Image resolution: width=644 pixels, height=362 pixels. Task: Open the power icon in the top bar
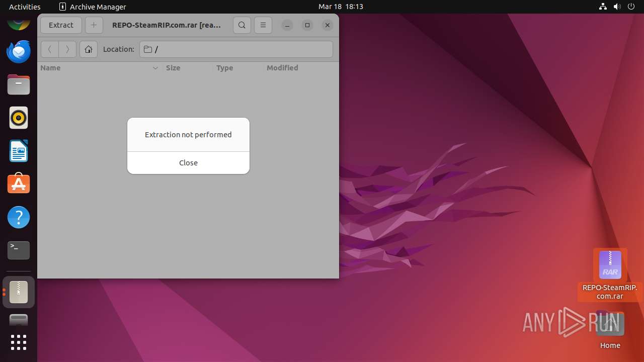[x=631, y=7]
